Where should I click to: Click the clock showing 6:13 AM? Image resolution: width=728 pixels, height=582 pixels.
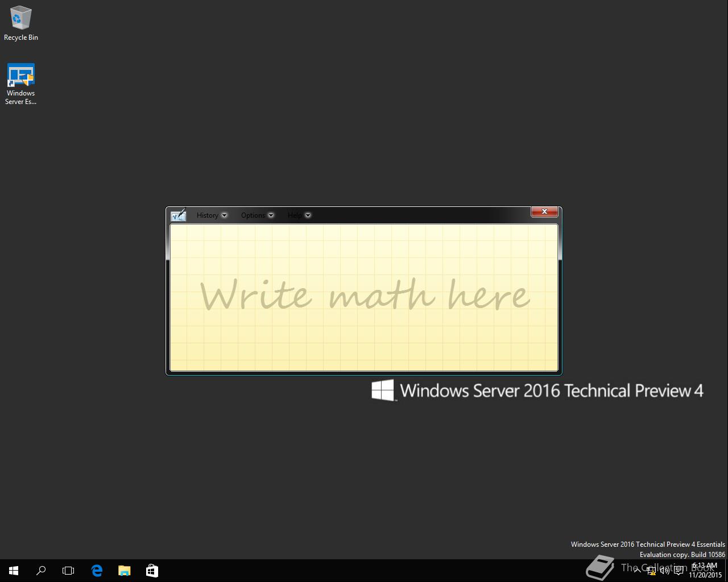click(705, 571)
